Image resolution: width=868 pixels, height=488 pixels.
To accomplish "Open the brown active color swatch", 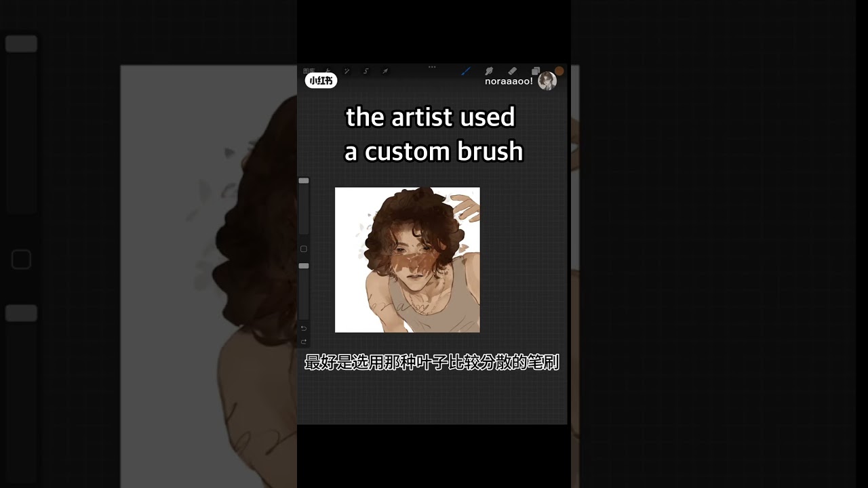I will [x=559, y=71].
